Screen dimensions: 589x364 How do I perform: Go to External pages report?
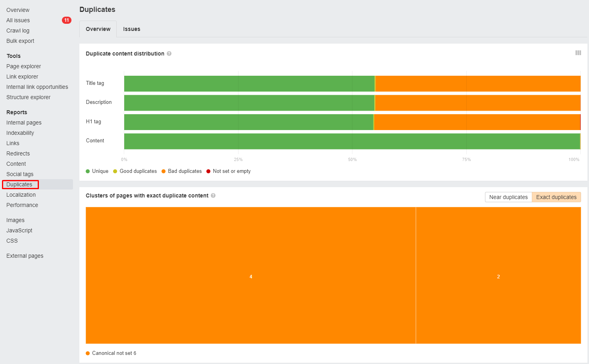click(x=25, y=256)
